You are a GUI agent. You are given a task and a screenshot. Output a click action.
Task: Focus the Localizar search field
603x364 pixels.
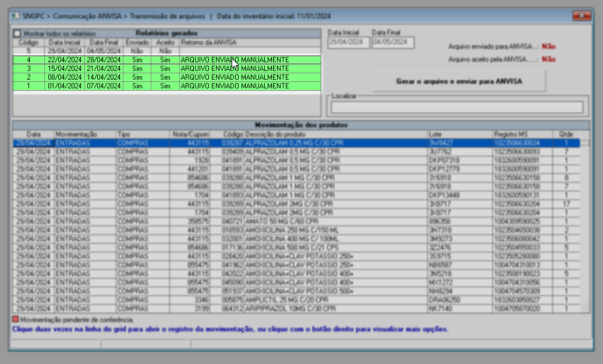click(x=457, y=107)
